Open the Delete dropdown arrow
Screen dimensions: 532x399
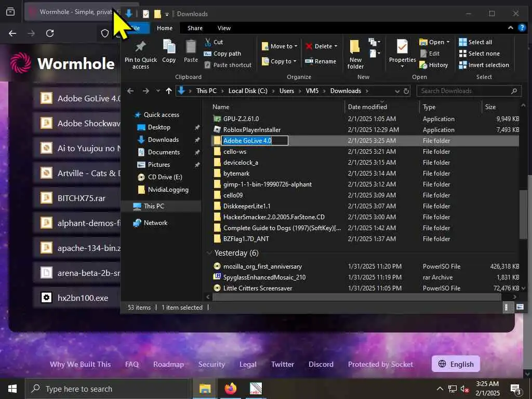click(336, 46)
